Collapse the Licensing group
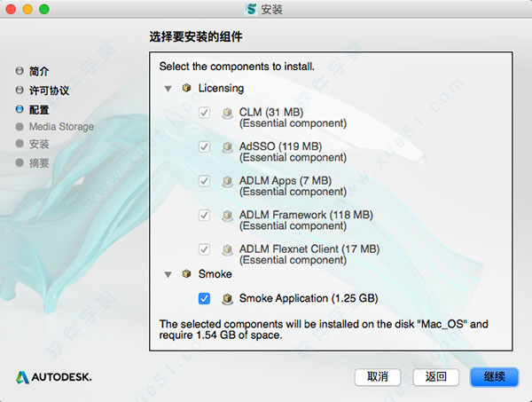 [168, 89]
